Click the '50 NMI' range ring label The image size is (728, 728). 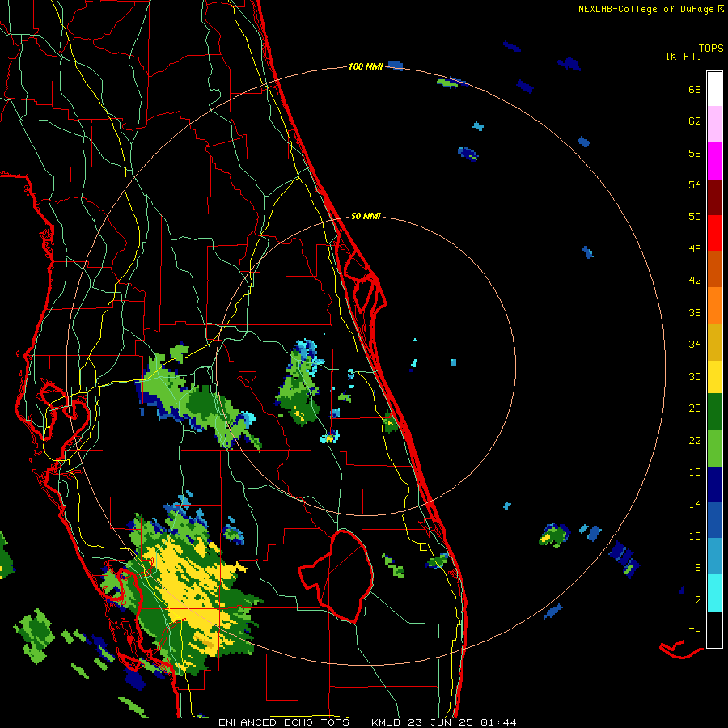pyautogui.click(x=366, y=216)
